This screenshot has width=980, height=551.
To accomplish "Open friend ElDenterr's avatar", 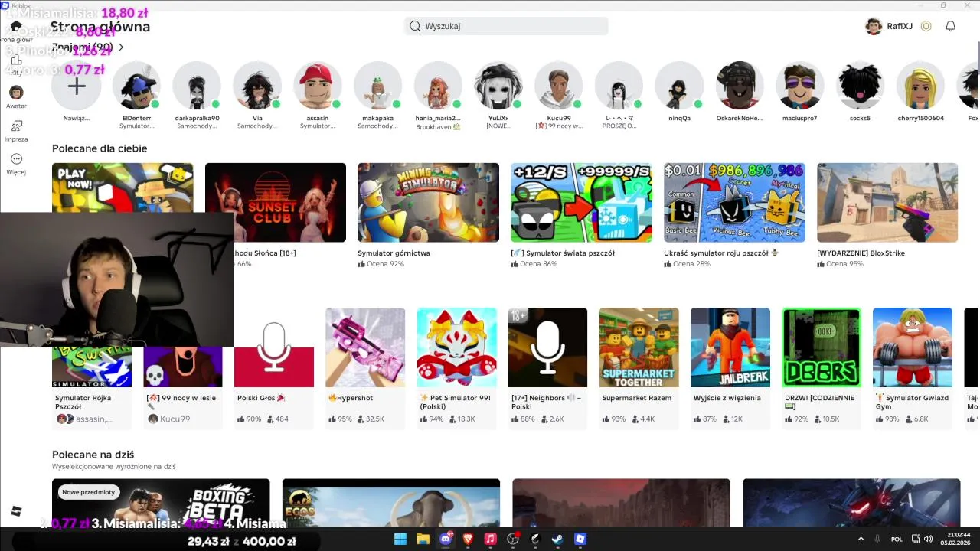I will tap(136, 86).
